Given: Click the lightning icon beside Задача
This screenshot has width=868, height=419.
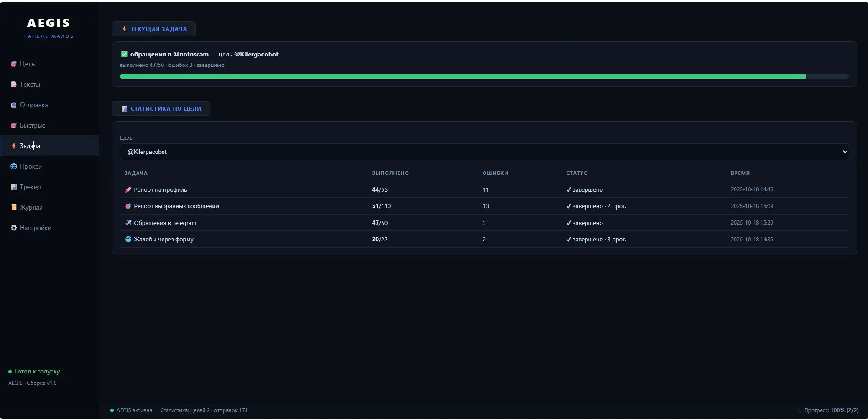Looking at the screenshot, I should (x=14, y=146).
